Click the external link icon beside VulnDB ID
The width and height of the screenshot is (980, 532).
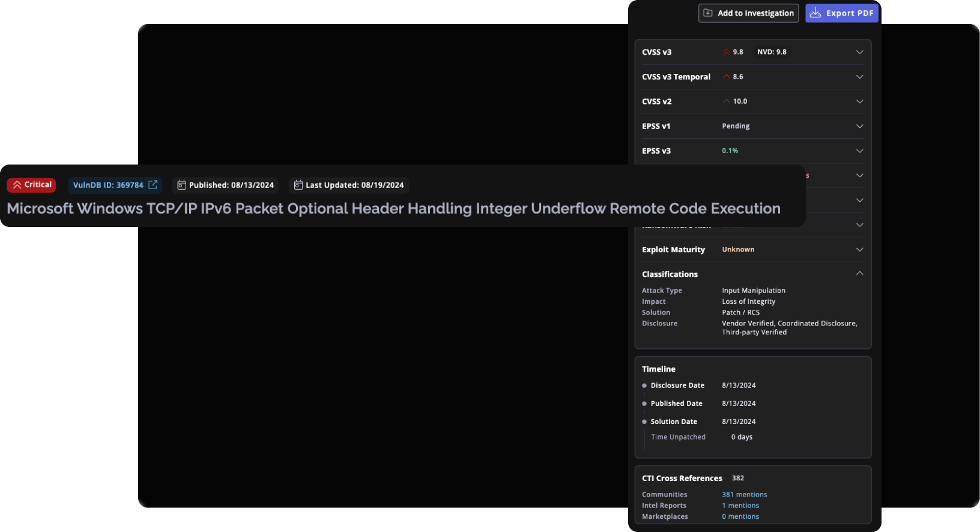pyautogui.click(x=153, y=185)
